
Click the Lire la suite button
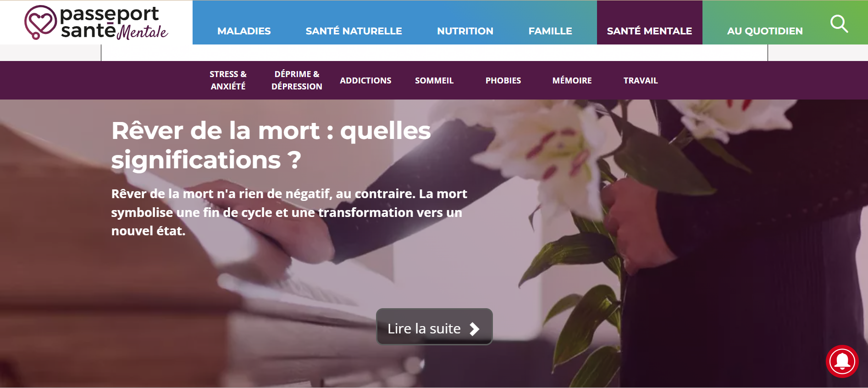pyautogui.click(x=434, y=327)
